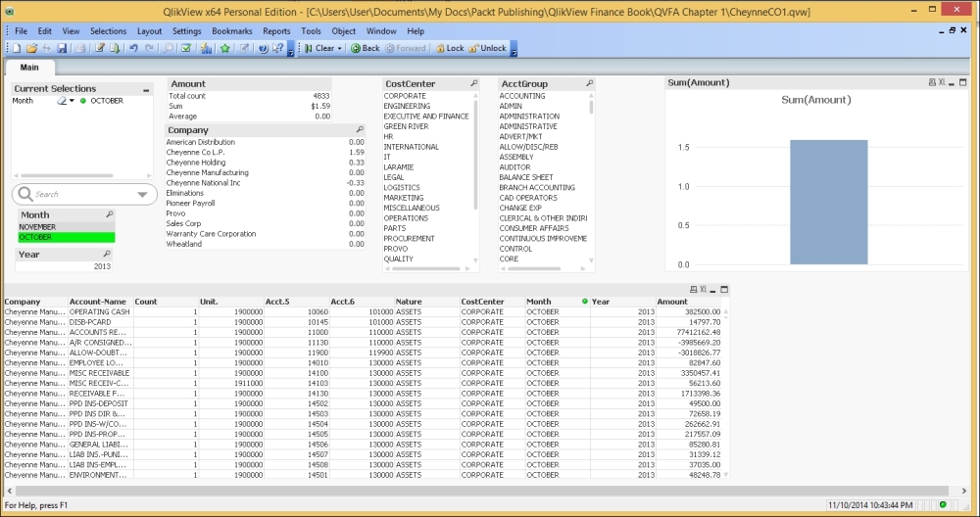Select 2013 in the Year list box

point(63,266)
